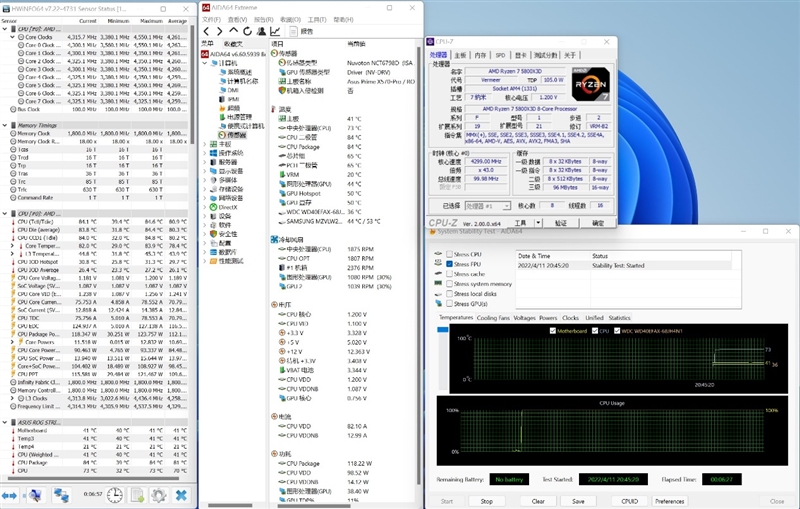Switch to Cooling Fans tab
The width and height of the screenshot is (800, 509).
tap(493, 318)
